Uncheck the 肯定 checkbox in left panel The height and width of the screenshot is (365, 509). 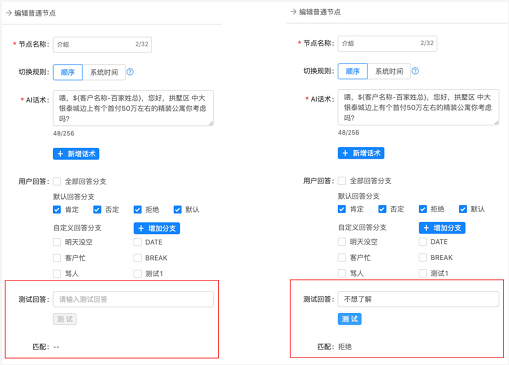pyautogui.click(x=57, y=210)
